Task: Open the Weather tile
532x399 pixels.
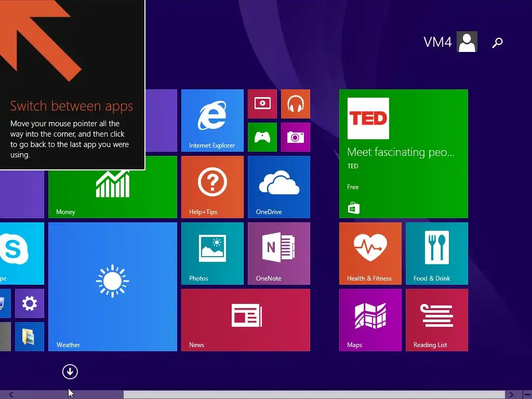Action: (x=113, y=287)
